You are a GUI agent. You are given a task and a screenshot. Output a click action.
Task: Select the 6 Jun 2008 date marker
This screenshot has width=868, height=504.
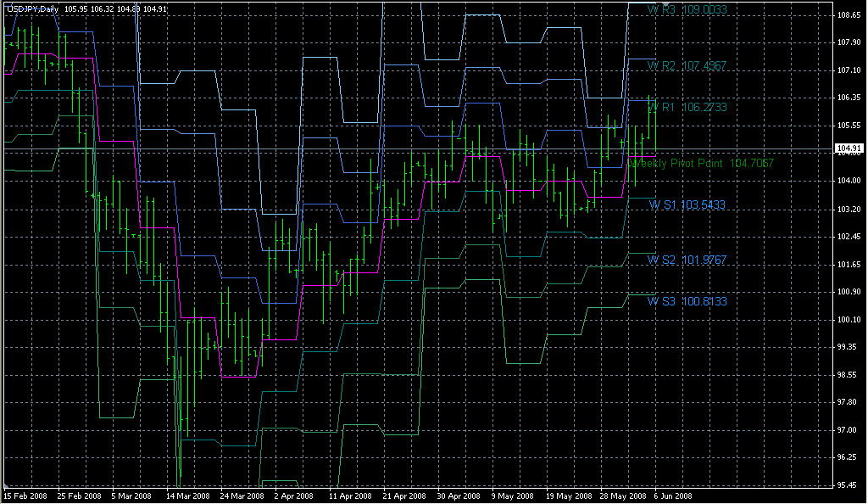point(674,496)
